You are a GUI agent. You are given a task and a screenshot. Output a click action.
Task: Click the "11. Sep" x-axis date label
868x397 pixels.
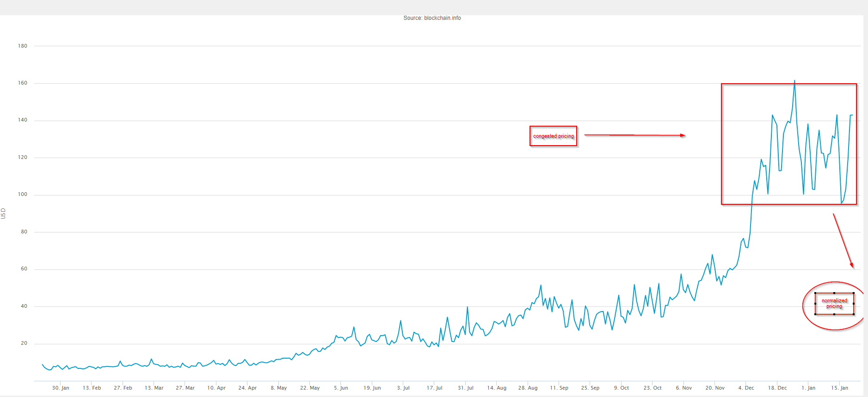[x=559, y=388]
